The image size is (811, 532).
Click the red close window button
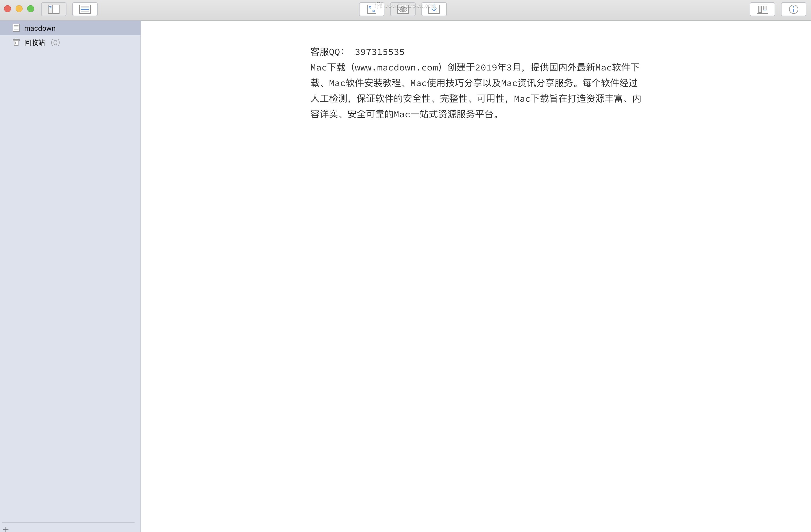pos(8,9)
